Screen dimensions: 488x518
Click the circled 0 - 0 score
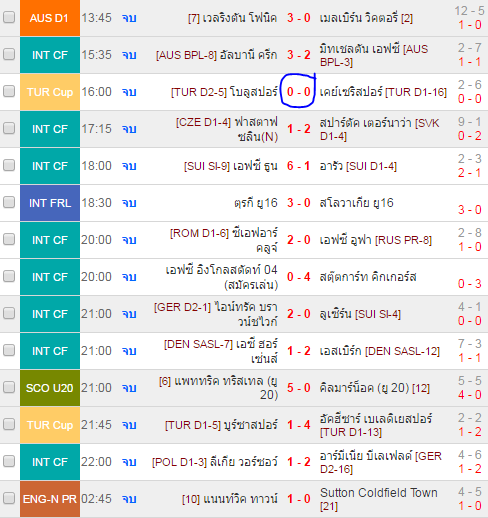coord(299,92)
